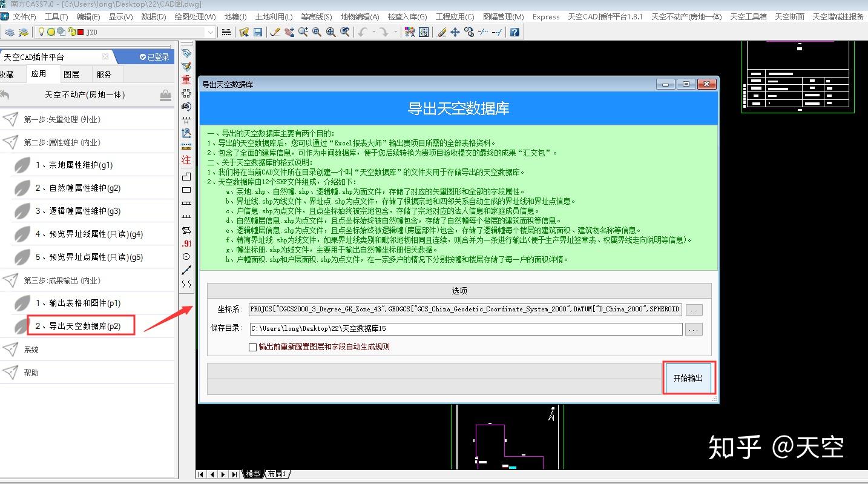868x484 pixels.
Task: Open the 绘图处理(W) menu
Action: [195, 17]
